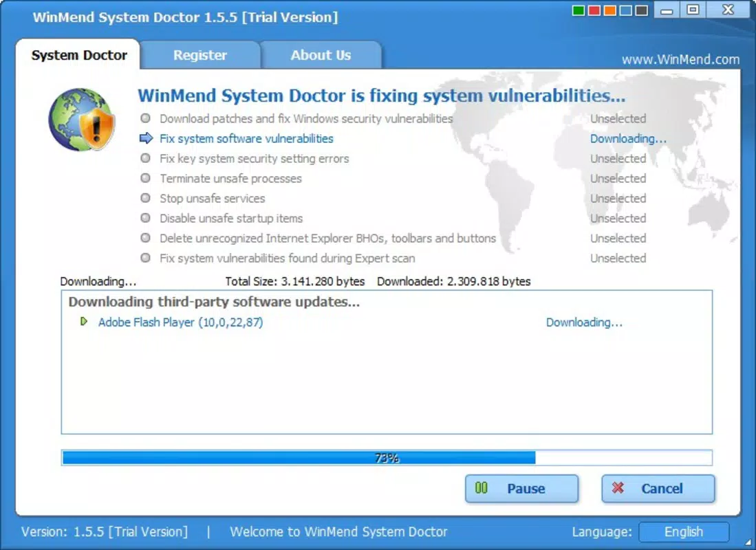
Task: Select the green theme color swatch
Action: coord(578,10)
